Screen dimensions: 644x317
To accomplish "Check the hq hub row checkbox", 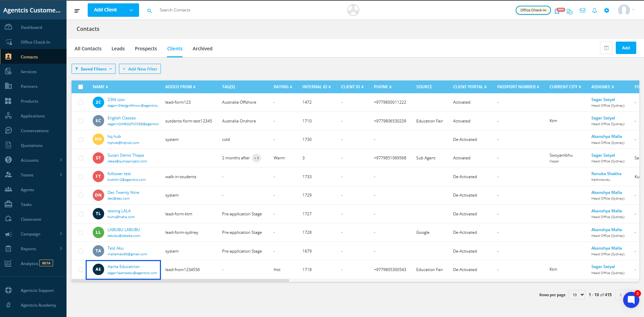I will pyautogui.click(x=81, y=140).
